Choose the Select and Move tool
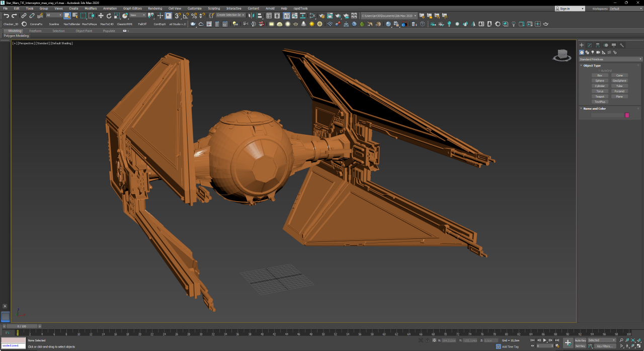 (x=101, y=16)
